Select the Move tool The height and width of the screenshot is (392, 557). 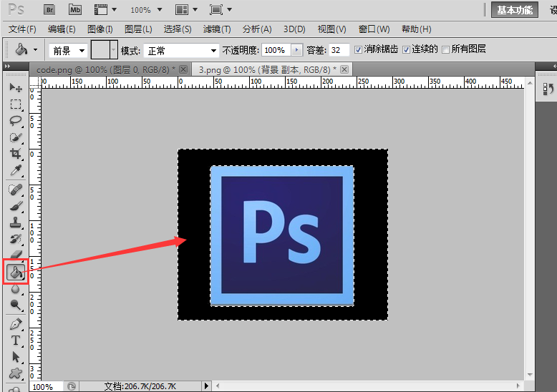click(15, 87)
